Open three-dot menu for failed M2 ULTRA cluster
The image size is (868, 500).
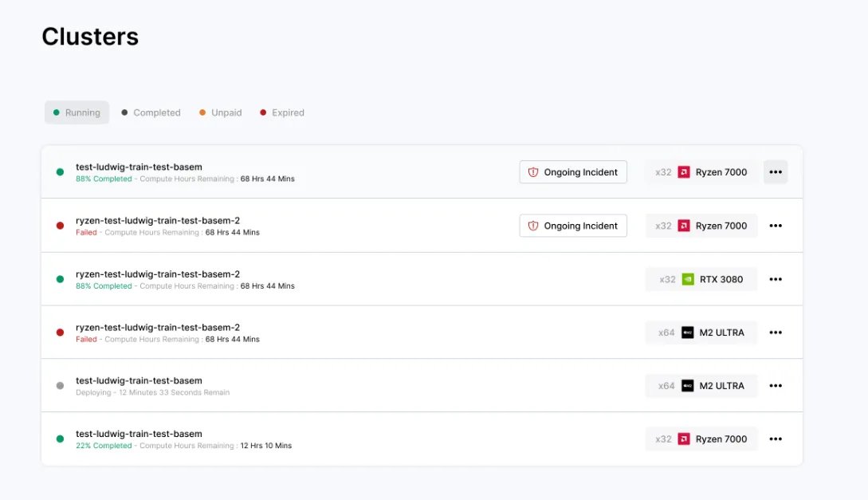pyautogui.click(x=776, y=333)
